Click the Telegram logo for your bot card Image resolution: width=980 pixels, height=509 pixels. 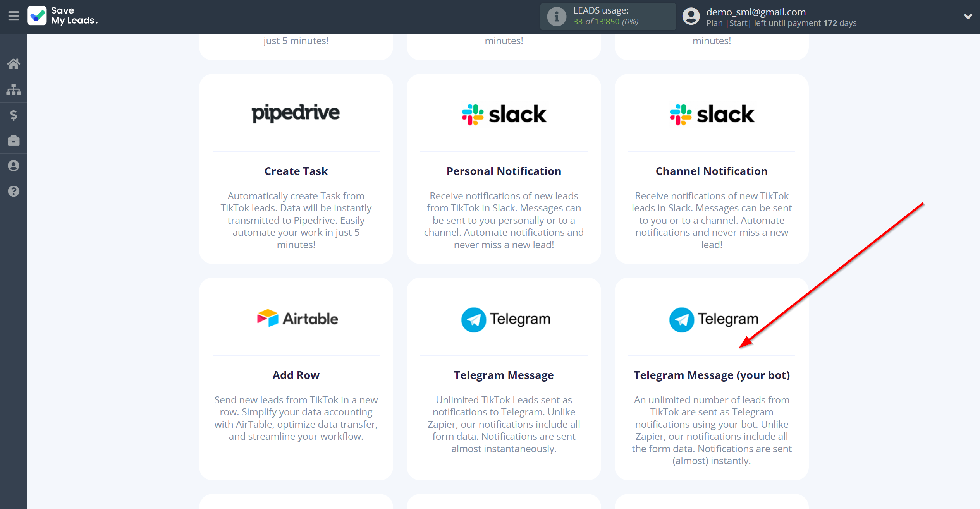714,320
